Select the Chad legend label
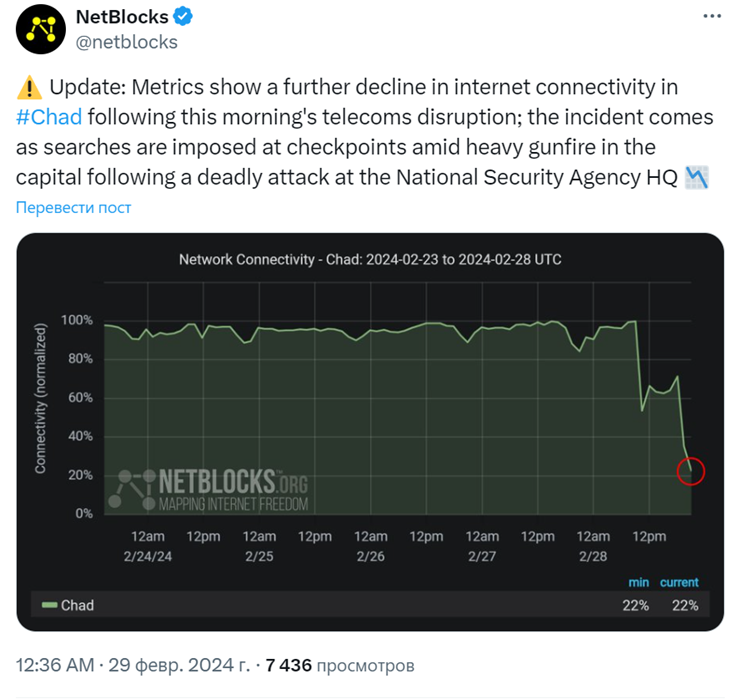739x699 pixels. [77, 605]
